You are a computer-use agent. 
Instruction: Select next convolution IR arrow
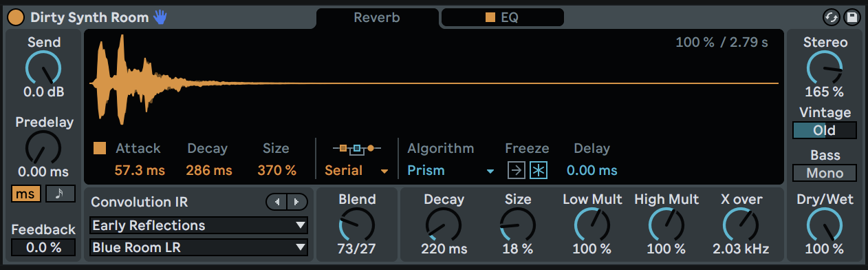coord(297,202)
